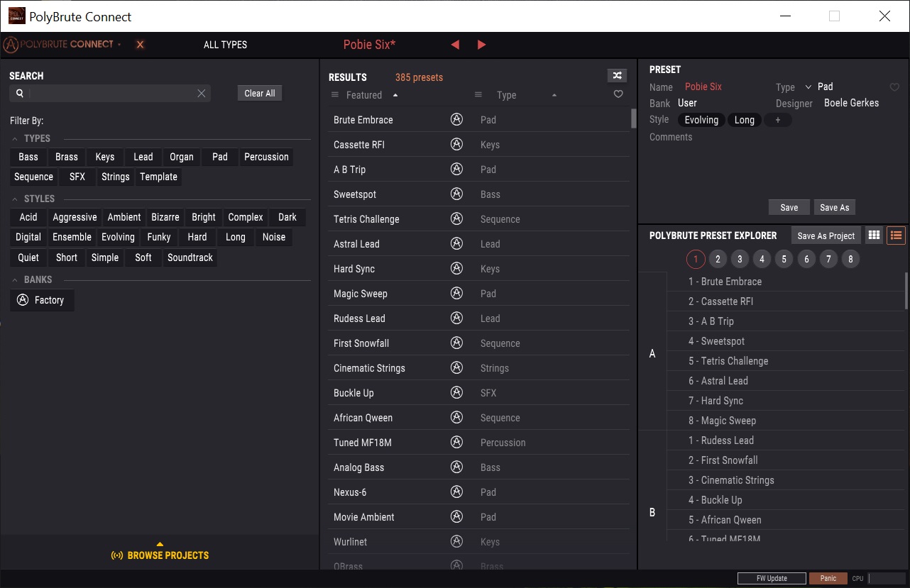Open the ALL TYPES menu

[225, 44]
